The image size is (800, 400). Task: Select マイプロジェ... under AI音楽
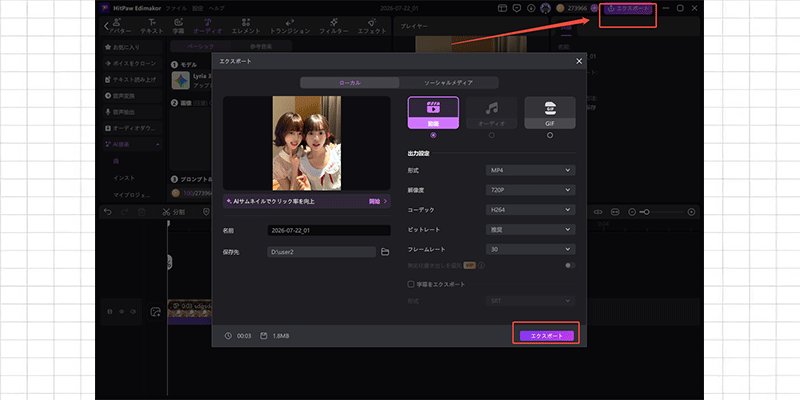pos(132,195)
